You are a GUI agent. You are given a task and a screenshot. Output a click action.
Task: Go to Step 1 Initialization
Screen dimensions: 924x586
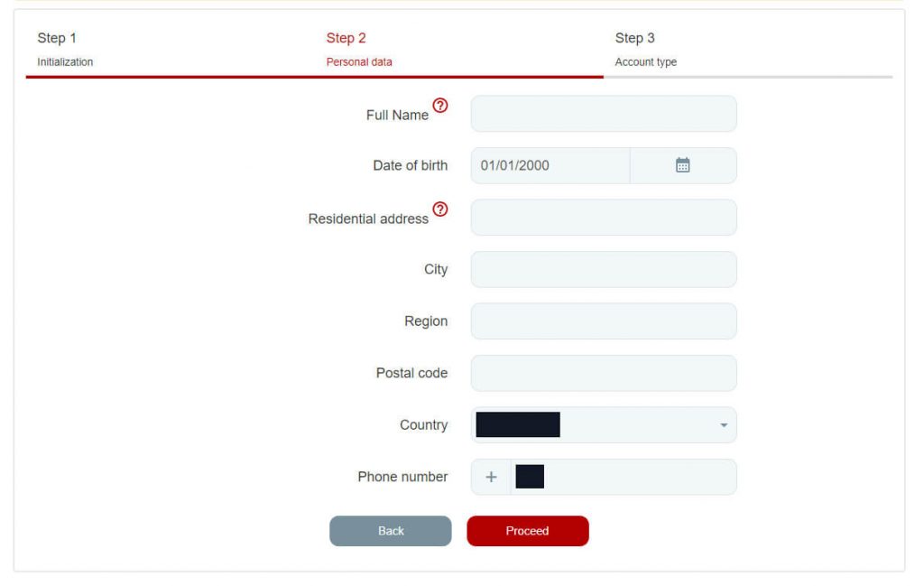point(65,49)
